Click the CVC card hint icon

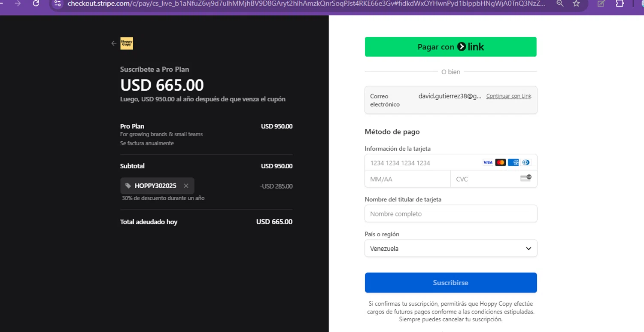526,178
